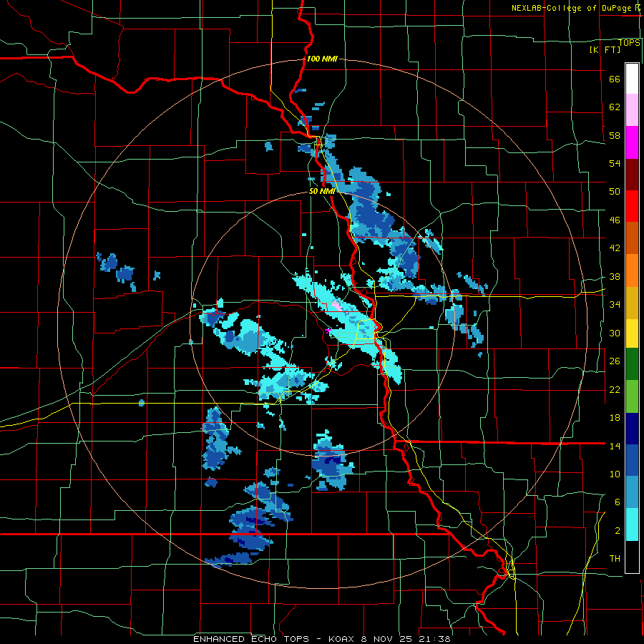
Task: Click the cyan 6 kft legend swatch
Action: pyautogui.click(x=632, y=525)
